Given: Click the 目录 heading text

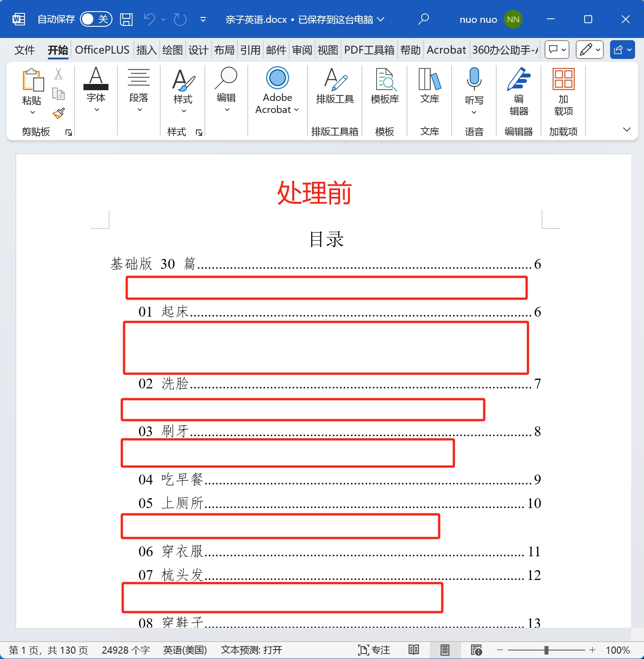Looking at the screenshot, I should tap(326, 239).
